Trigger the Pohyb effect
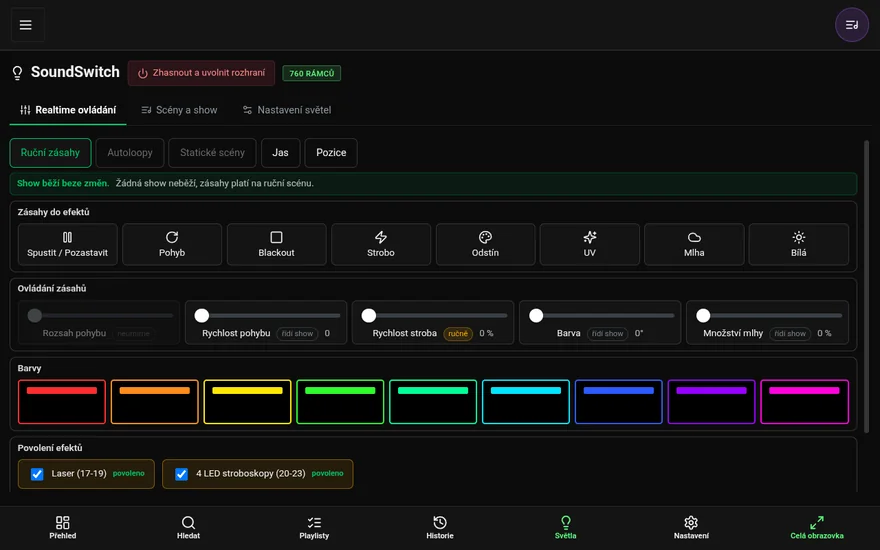This screenshot has height=550, width=880. click(x=172, y=244)
